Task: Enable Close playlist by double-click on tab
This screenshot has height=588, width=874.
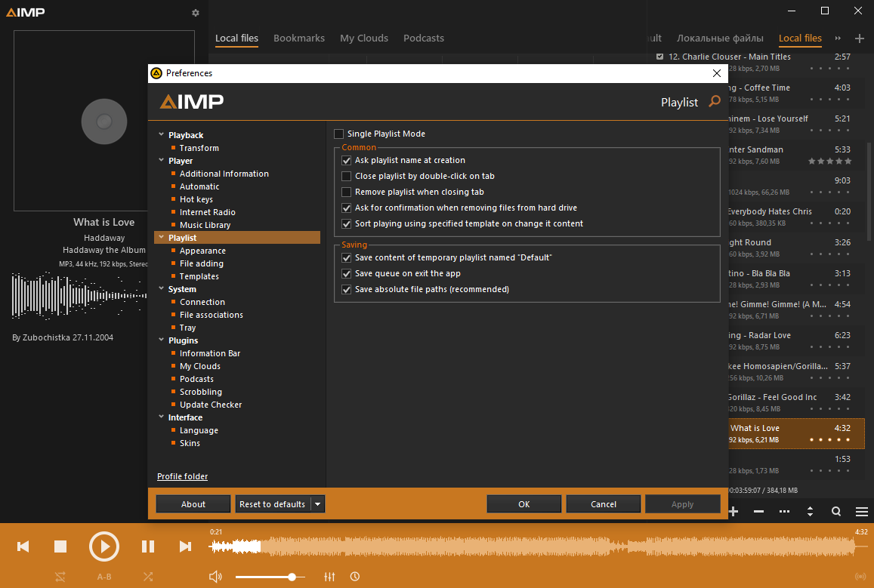Action: pyautogui.click(x=346, y=176)
